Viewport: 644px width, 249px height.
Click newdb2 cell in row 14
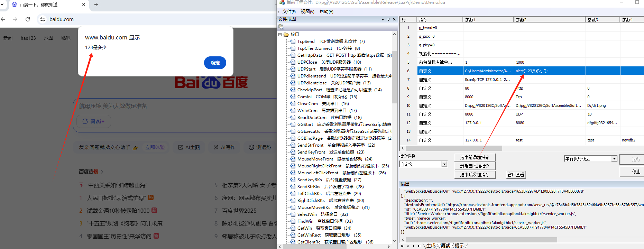pyautogui.click(x=632, y=140)
